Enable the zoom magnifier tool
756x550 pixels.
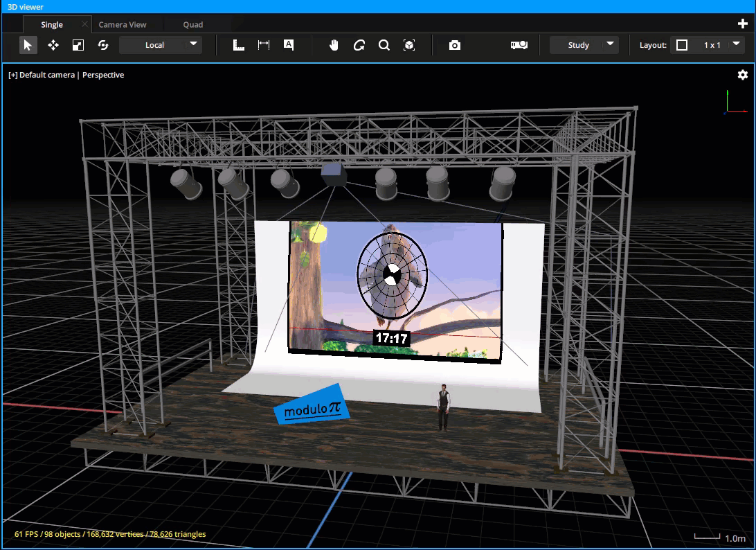point(384,44)
